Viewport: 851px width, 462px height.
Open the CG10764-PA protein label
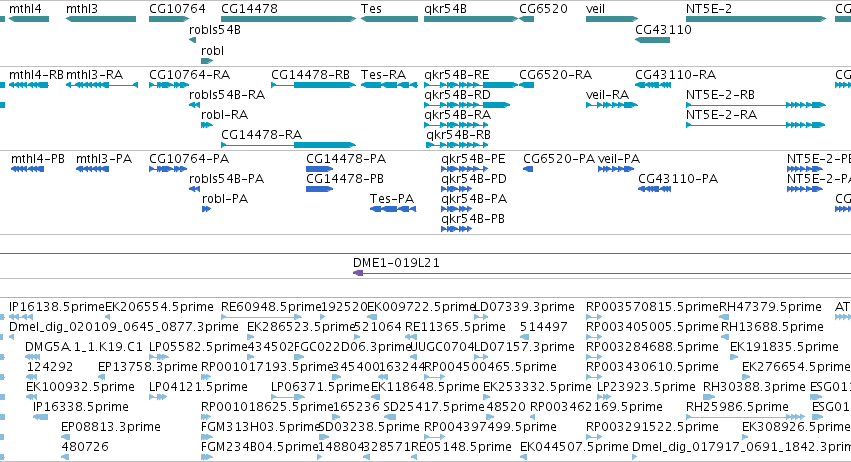coord(189,159)
